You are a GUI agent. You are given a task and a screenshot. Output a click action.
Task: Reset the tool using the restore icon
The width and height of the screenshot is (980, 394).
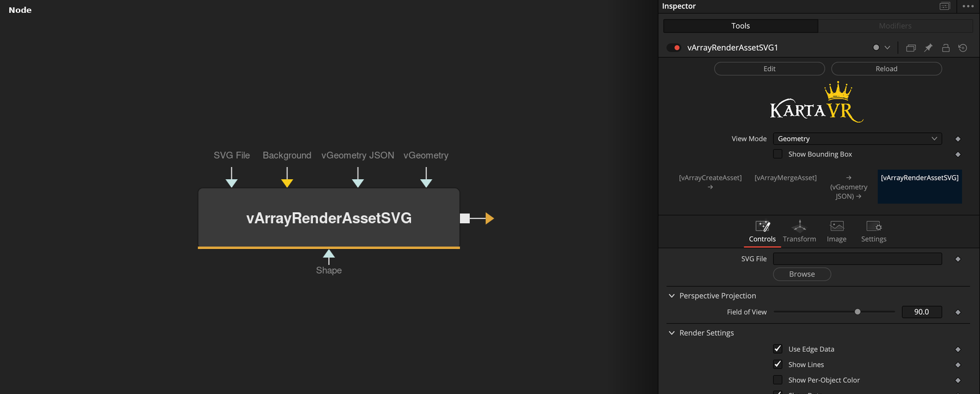tap(963, 48)
